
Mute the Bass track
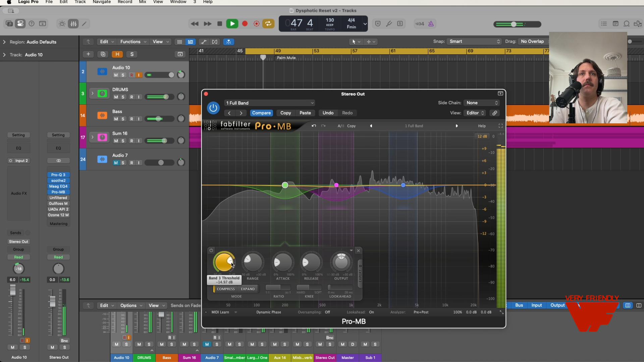116,119
